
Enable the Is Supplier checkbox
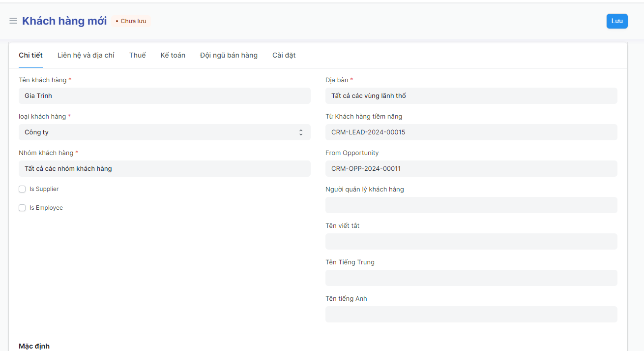pos(22,190)
